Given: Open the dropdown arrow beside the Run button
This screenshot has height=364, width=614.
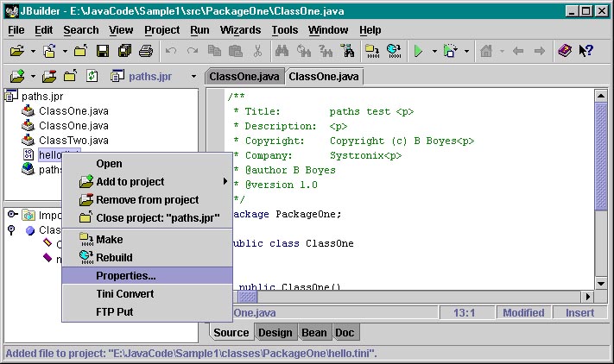Looking at the screenshot, I should tap(434, 52).
